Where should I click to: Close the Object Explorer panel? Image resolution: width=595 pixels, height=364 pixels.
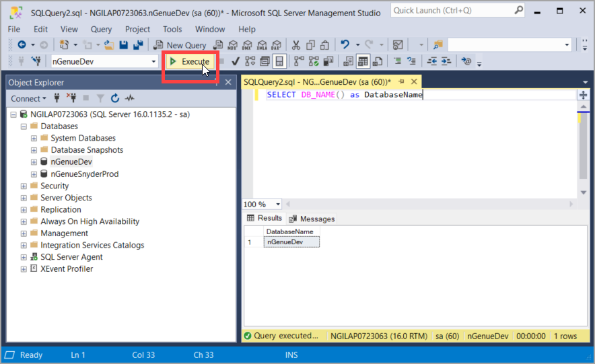click(228, 82)
